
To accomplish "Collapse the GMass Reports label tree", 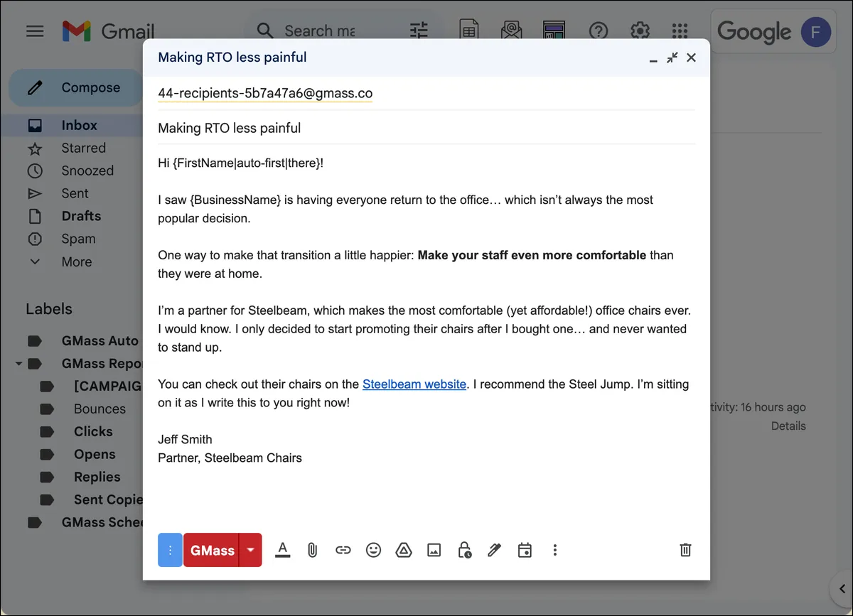I will [x=19, y=364].
